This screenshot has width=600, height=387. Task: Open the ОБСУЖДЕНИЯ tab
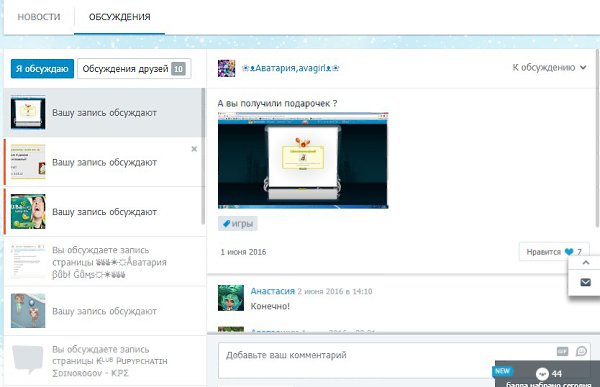[119, 17]
